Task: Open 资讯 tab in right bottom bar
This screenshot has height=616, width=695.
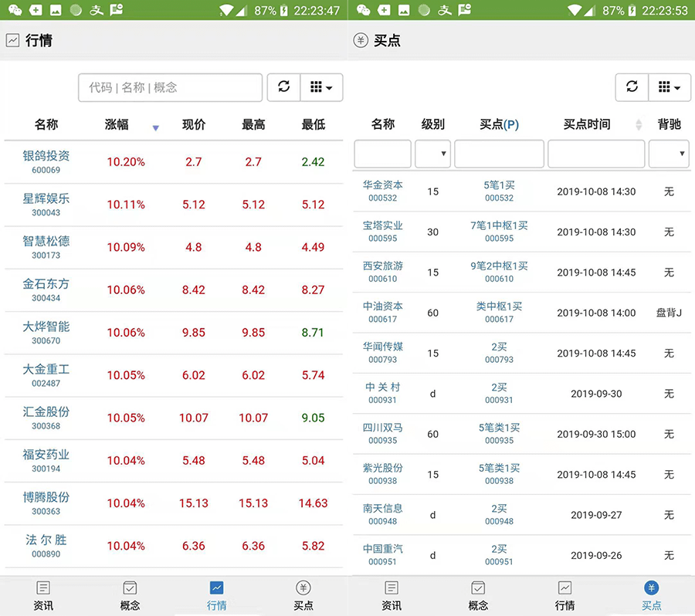Action: [x=392, y=596]
